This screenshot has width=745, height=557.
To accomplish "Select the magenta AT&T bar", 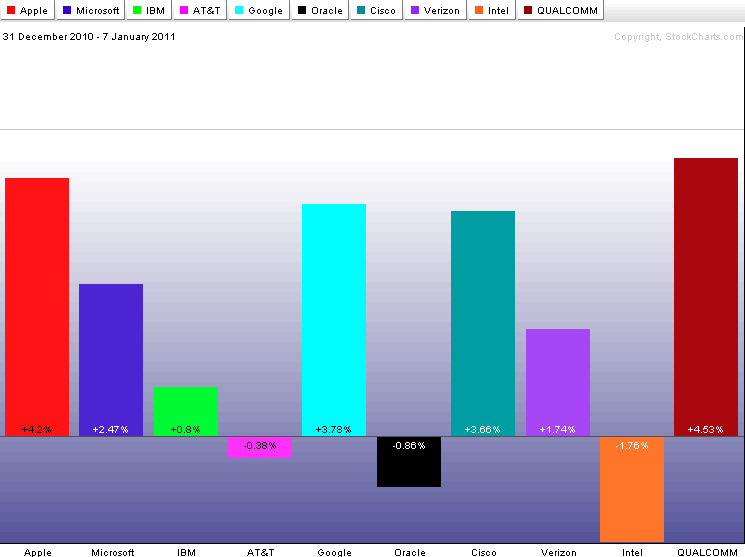I will (260, 447).
